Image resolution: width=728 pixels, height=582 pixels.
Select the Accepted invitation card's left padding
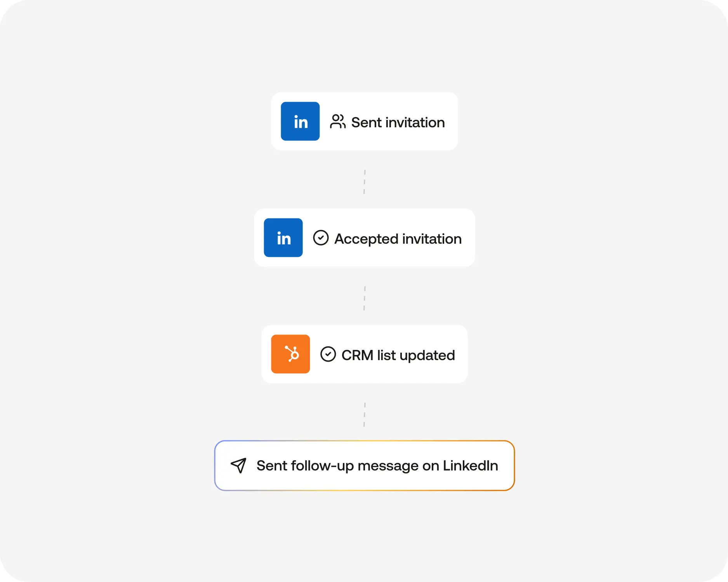click(x=259, y=238)
